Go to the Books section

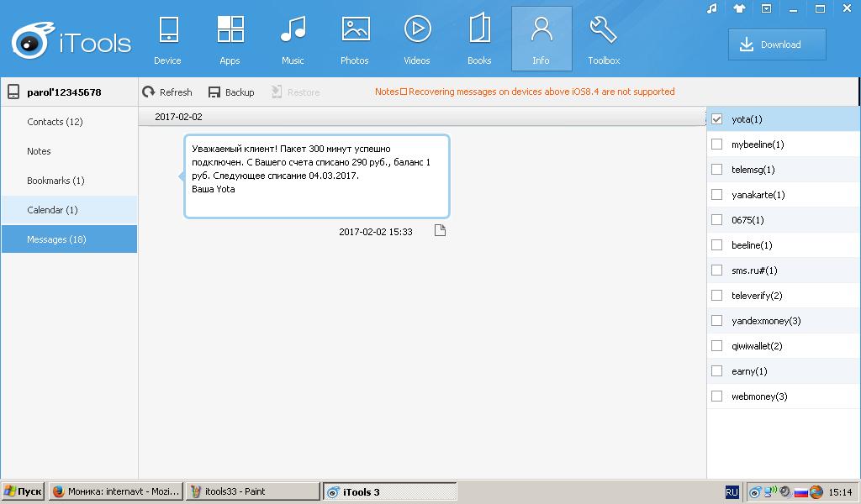pos(479,39)
